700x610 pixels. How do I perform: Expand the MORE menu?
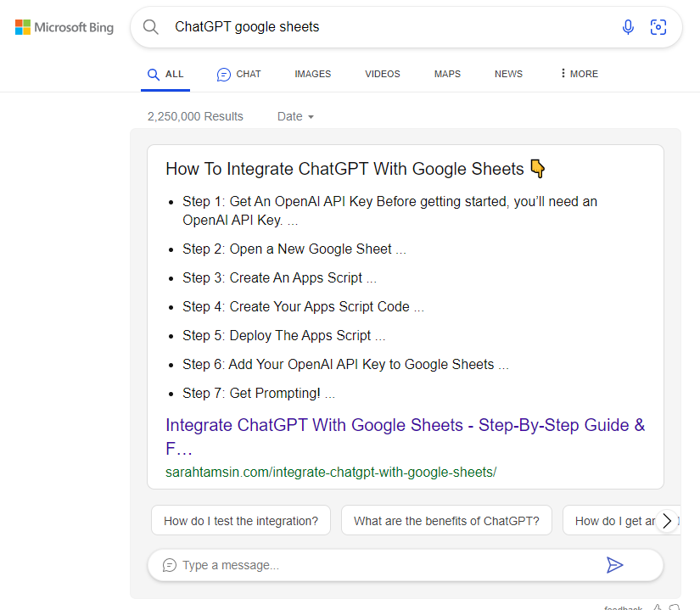point(580,74)
